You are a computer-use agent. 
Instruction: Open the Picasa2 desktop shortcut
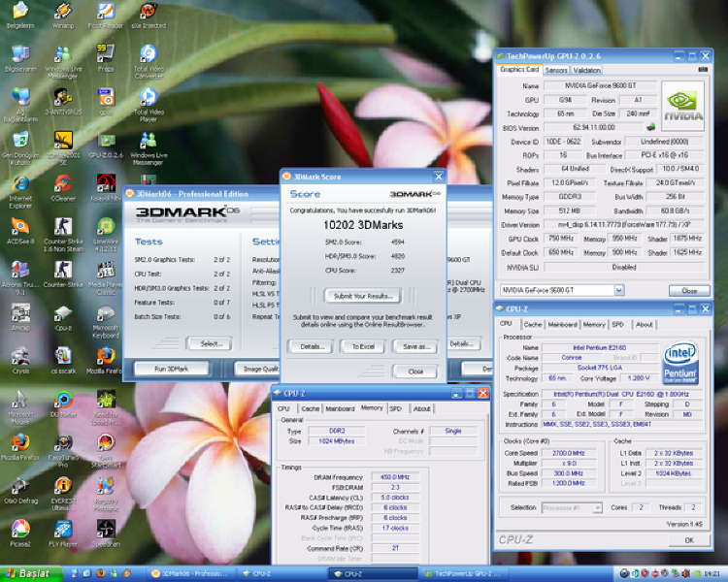[20, 533]
